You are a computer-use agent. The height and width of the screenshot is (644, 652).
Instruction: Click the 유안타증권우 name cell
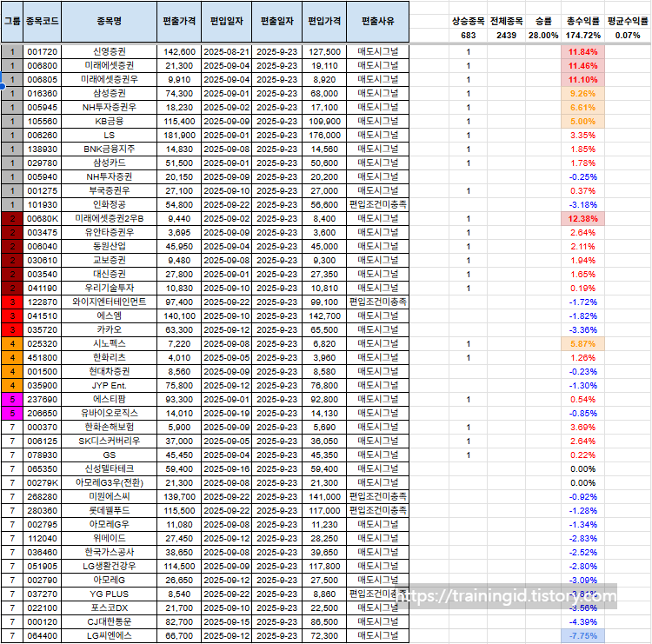tap(109, 233)
